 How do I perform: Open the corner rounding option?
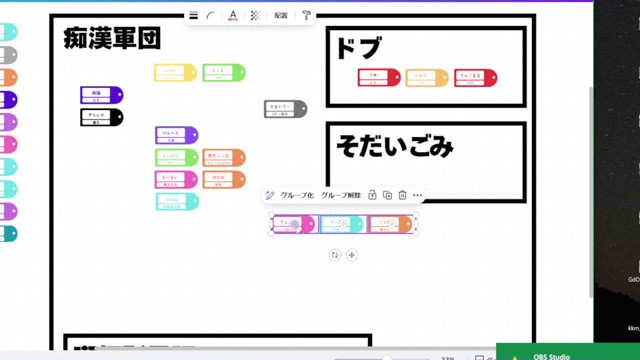pyautogui.click(x=211, y=16)
